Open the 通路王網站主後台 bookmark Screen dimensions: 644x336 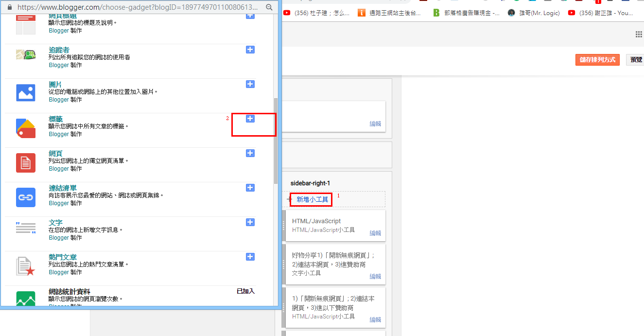[389, 13]
